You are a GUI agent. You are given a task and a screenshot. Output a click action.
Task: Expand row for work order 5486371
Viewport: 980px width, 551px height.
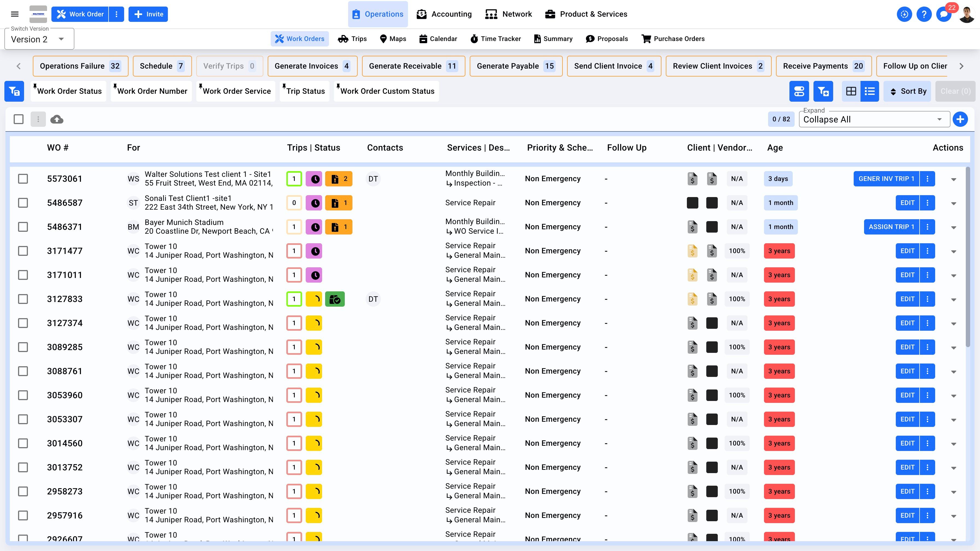pyautogui.click(x=953, y=227)
